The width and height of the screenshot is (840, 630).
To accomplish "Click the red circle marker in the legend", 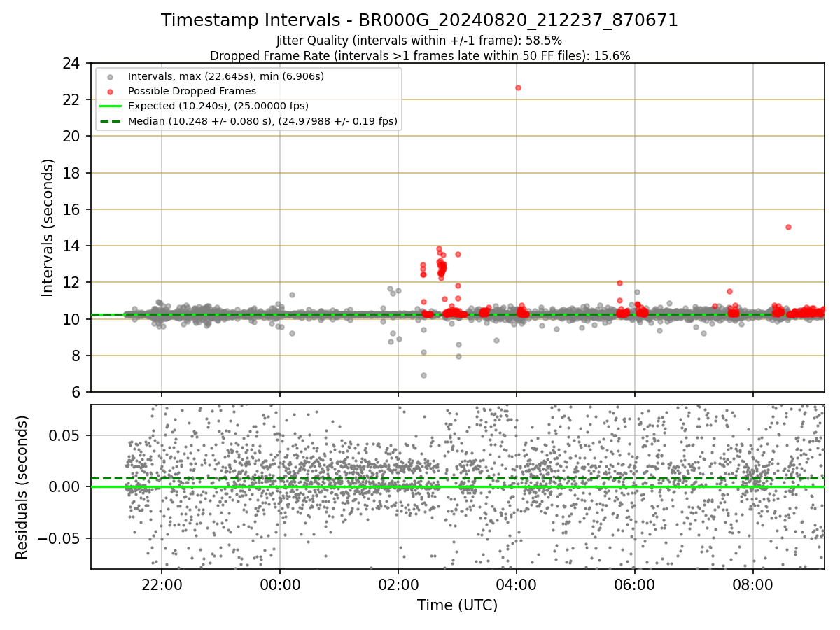I will 110,92.
